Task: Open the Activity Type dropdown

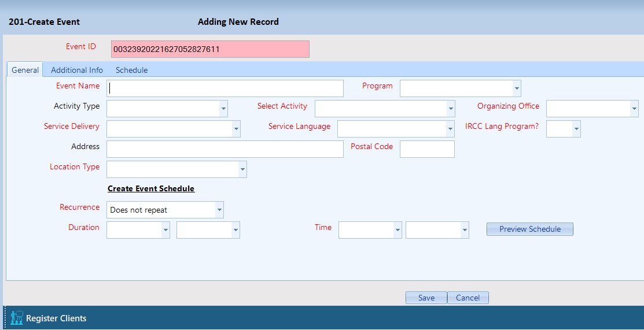Action: pyautogui.click(x=223, y=109)
